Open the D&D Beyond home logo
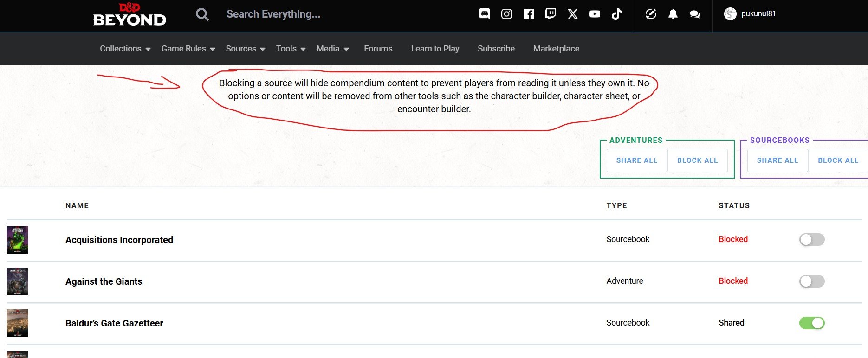The height and width of the screenshot is (358, 868). tap(130, 14)
